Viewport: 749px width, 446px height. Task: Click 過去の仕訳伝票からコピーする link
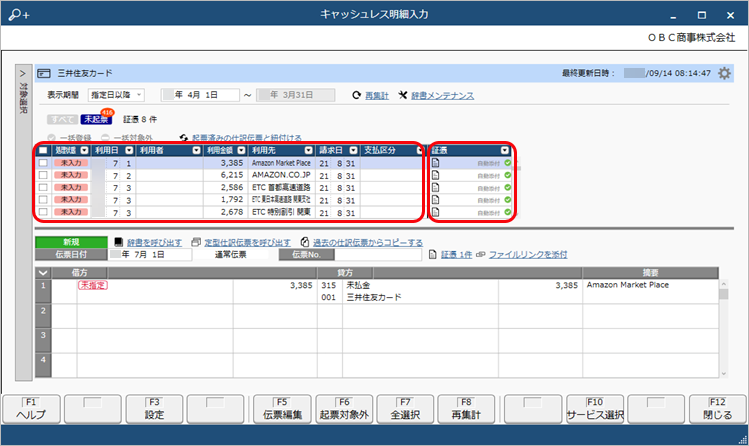point(368,243)
